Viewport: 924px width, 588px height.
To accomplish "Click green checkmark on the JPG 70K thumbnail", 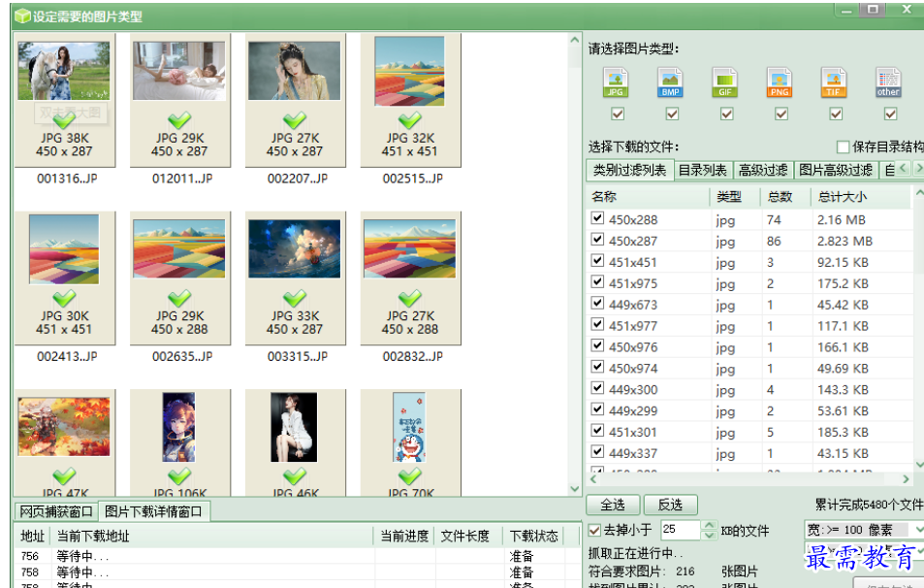I will [410, 476].
